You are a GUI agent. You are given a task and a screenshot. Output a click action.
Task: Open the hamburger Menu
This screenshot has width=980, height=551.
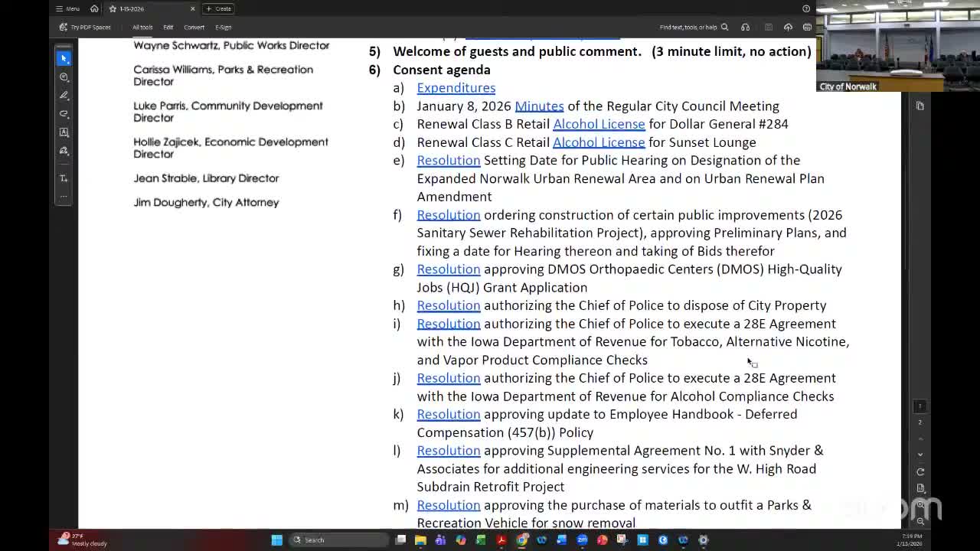coord(68,8)
